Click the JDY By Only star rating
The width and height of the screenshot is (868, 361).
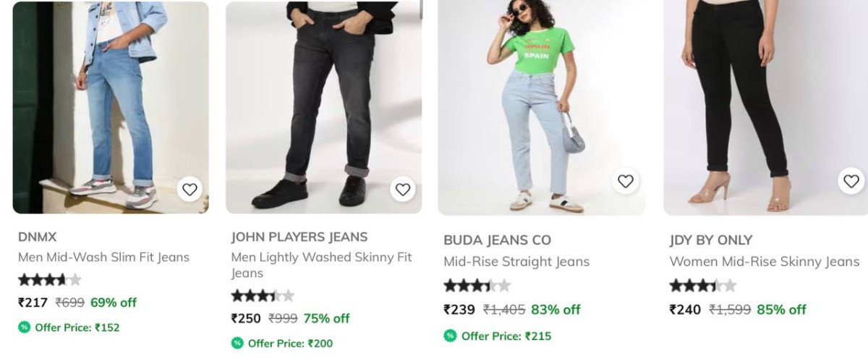pos(702,286)
